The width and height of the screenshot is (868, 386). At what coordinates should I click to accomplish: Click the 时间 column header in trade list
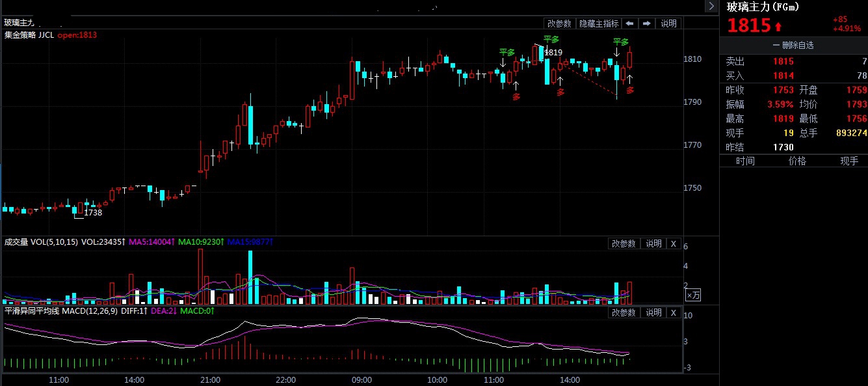745,161
